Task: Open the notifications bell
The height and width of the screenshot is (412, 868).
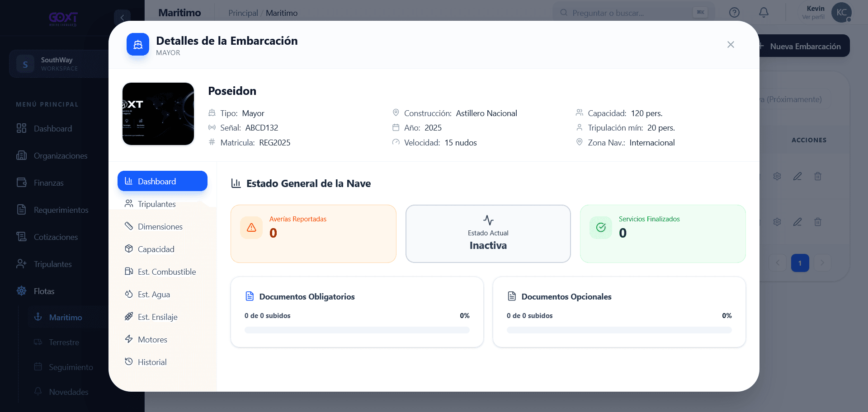Action: pyautogui.click(x=764, y=13)
